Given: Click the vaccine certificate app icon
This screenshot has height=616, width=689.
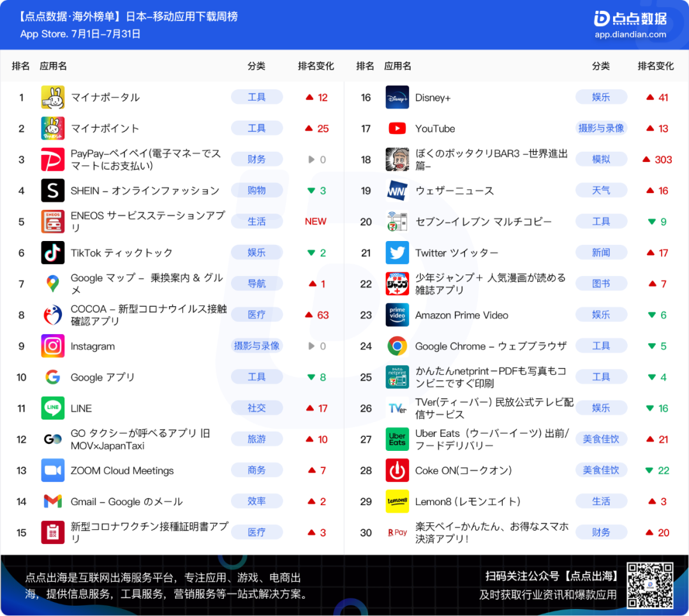Looking at the screenshot, I should click(x=53, y=532).
